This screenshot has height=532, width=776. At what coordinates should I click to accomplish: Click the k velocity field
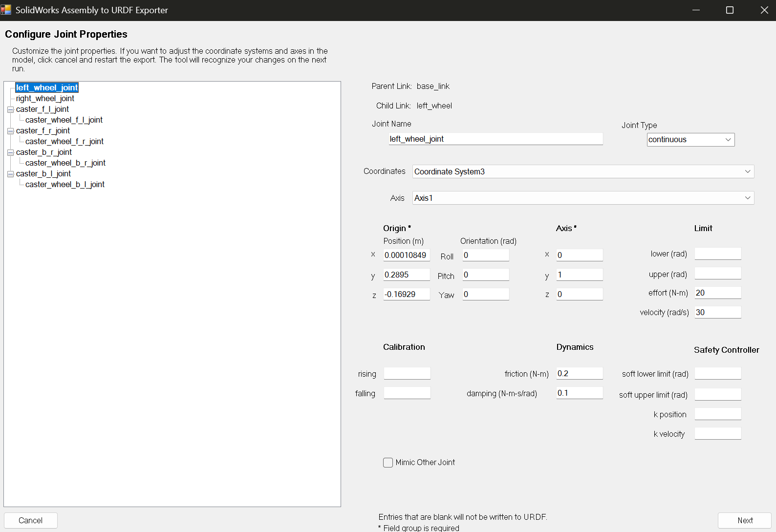(x=718, y=433)
